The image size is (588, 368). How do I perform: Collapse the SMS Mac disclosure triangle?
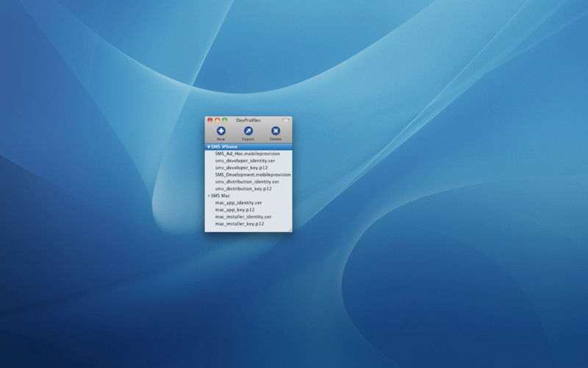[x=209, y=196]
